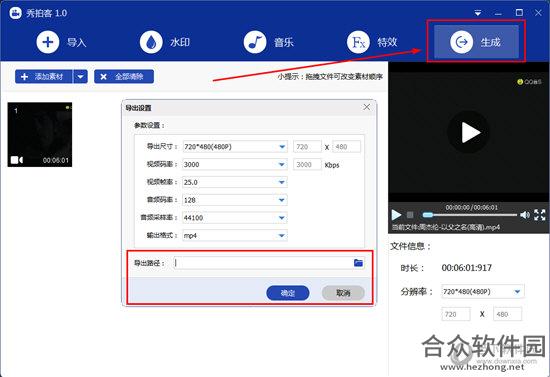Maximize the 秀拍客 window
The width and height of the screenshot is (550, 377).
point(519,13)
